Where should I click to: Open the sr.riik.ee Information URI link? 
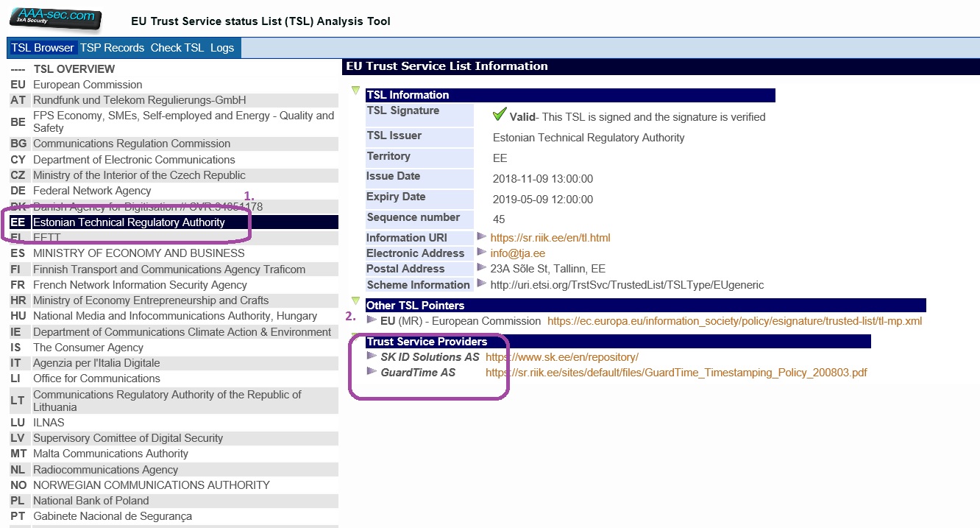(x=550, y=238)
